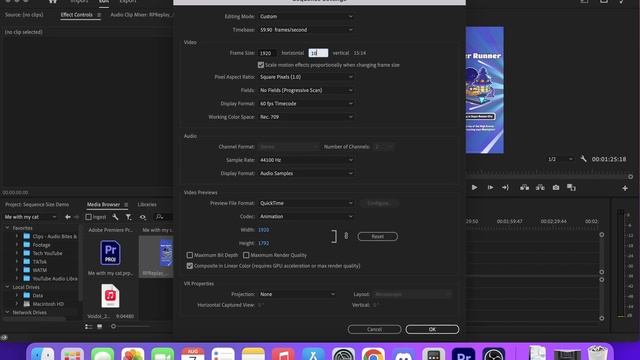Open the video Display Format timecode dropdown
The image size is (640, 360).
point(306,104)
